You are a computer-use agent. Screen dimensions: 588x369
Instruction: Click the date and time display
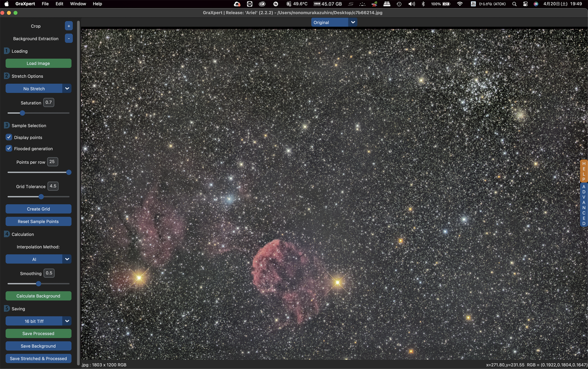click(563, 4)
